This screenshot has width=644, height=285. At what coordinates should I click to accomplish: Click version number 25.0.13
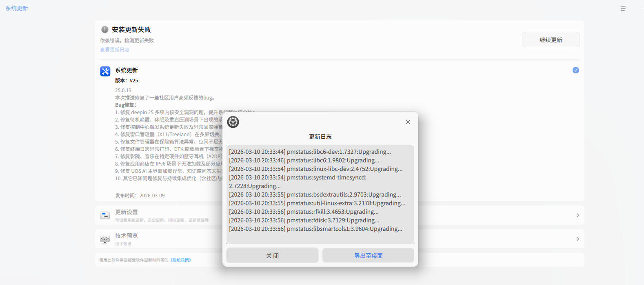tap(123, 90)
